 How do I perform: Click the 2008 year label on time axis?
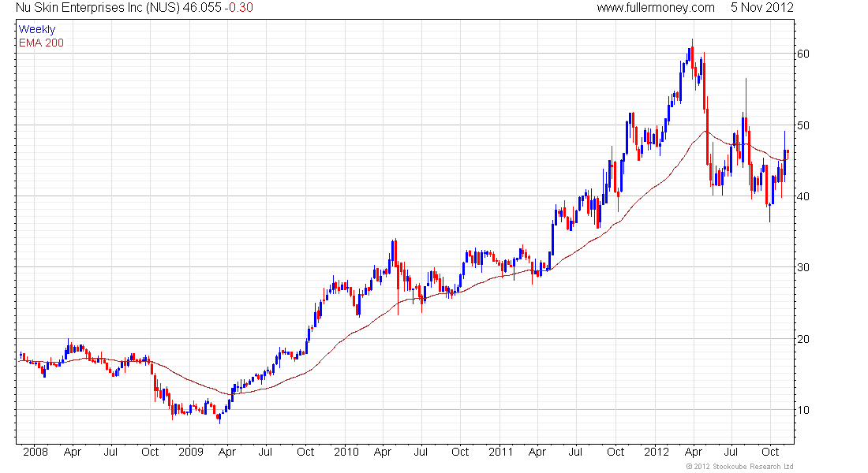pos(36,452)
